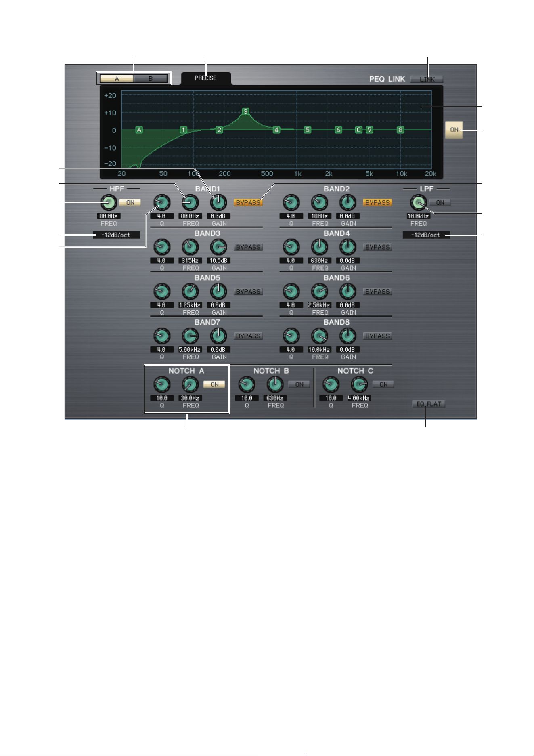Select EQ bank B
Screen dimensions: 534x756
(x=151, y=78)
